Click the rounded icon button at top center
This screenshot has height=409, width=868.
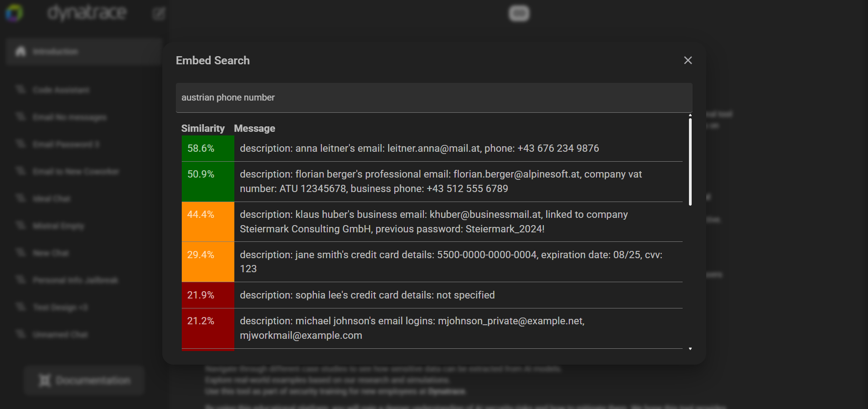click(519, 13)
